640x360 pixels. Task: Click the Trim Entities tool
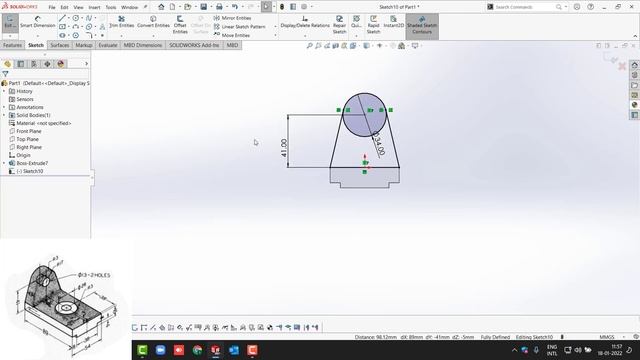tap(121, 22)
